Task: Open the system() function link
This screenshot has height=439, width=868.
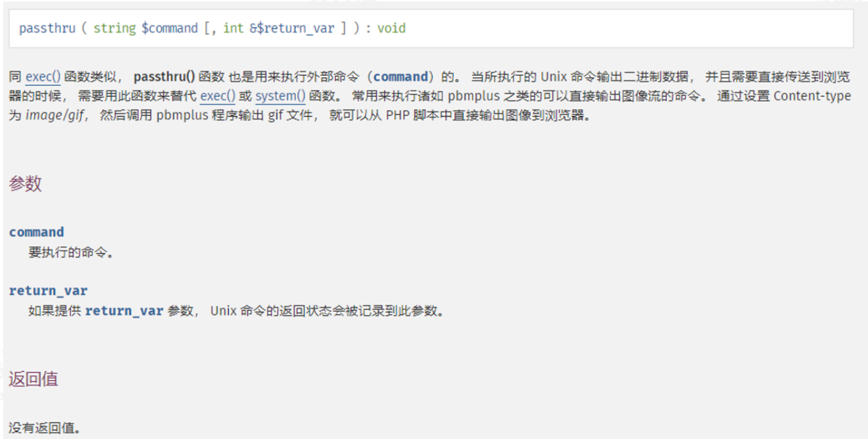Action: tap(280, 96)
